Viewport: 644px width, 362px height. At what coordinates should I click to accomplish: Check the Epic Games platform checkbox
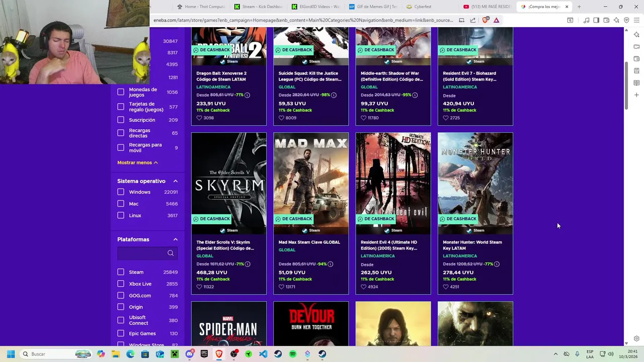pos(121,333)
